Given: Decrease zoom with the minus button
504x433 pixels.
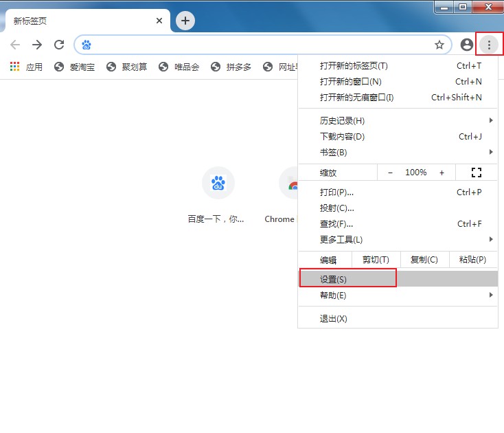Looking at the screenshot, I should (x=390, y=173).
